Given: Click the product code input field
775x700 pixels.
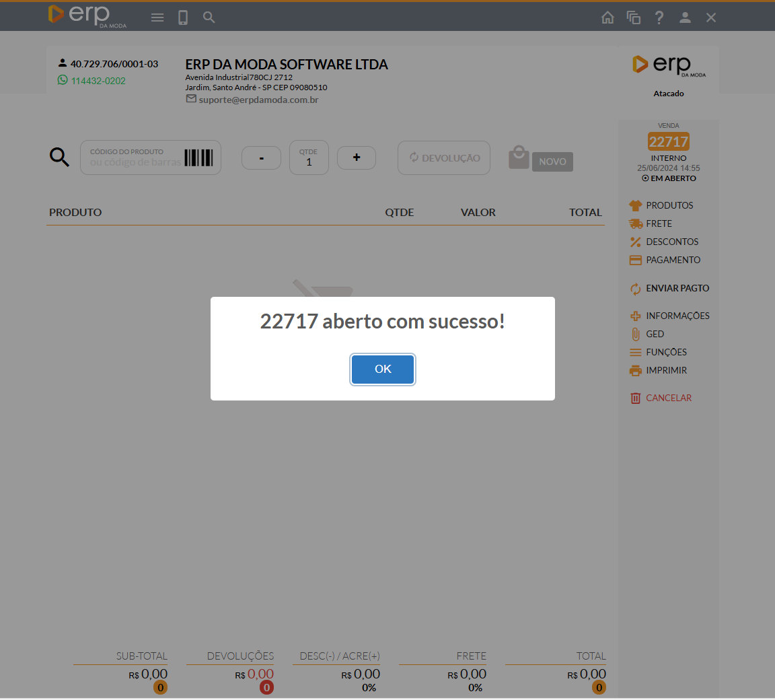Looking at the screenshot, I should point(135,162).
